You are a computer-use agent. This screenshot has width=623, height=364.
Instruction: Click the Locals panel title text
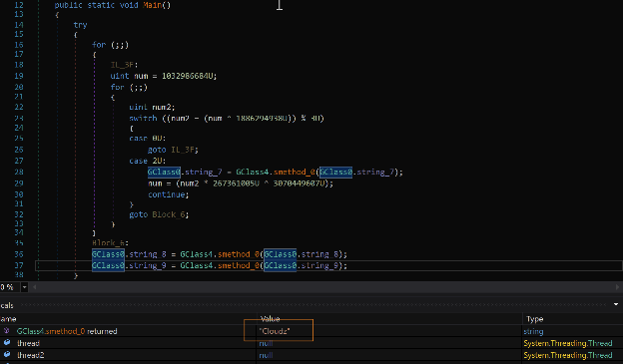[7, 305]
